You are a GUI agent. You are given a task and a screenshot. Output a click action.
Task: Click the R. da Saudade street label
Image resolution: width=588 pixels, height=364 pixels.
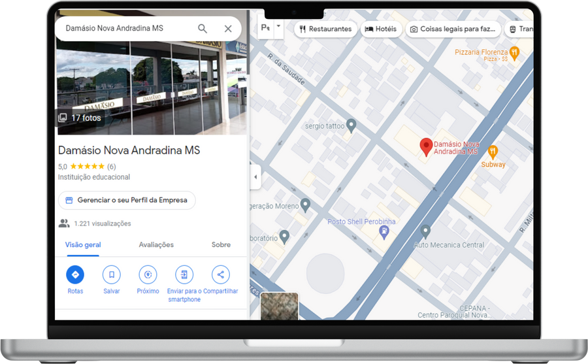pyautogui.click(x=286, y=69)
